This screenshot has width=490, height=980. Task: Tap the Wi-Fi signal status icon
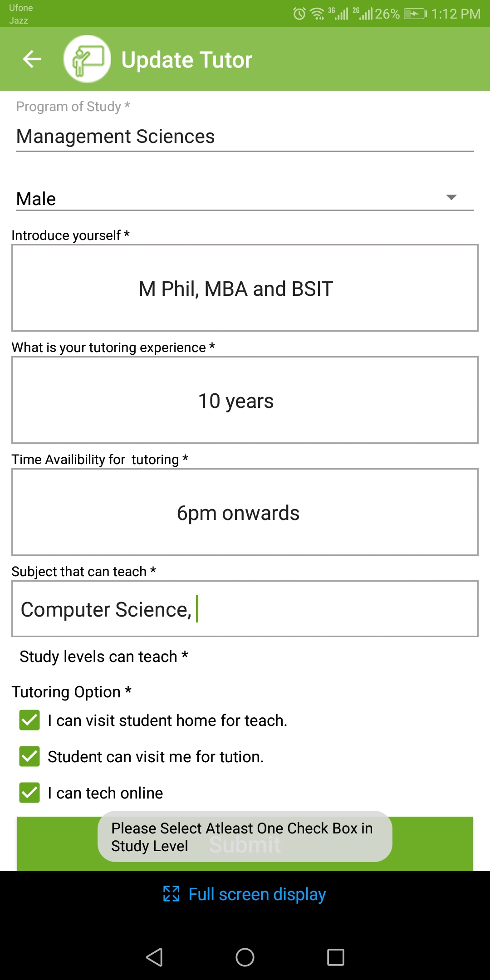tap(317, 14)
